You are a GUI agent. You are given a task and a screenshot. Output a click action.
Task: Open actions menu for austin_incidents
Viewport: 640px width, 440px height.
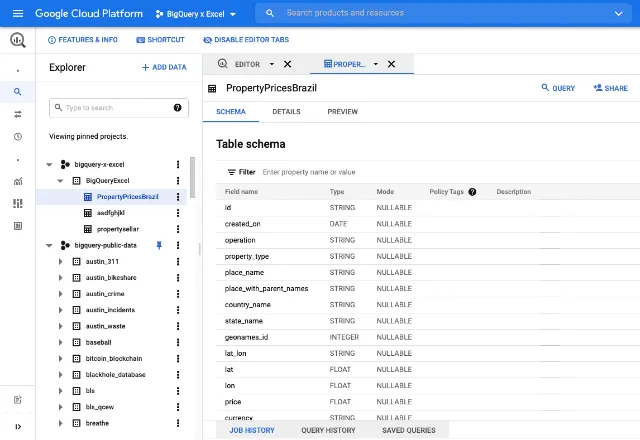[178, 310]
